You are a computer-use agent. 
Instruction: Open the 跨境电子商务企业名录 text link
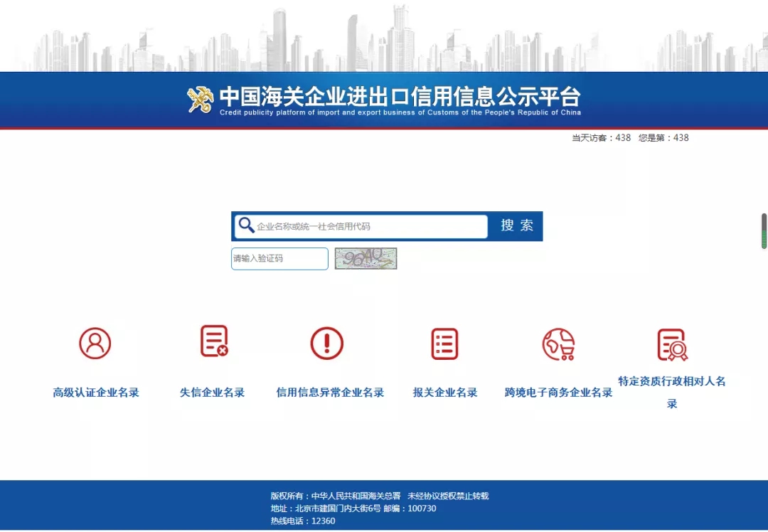click(558, 392)
